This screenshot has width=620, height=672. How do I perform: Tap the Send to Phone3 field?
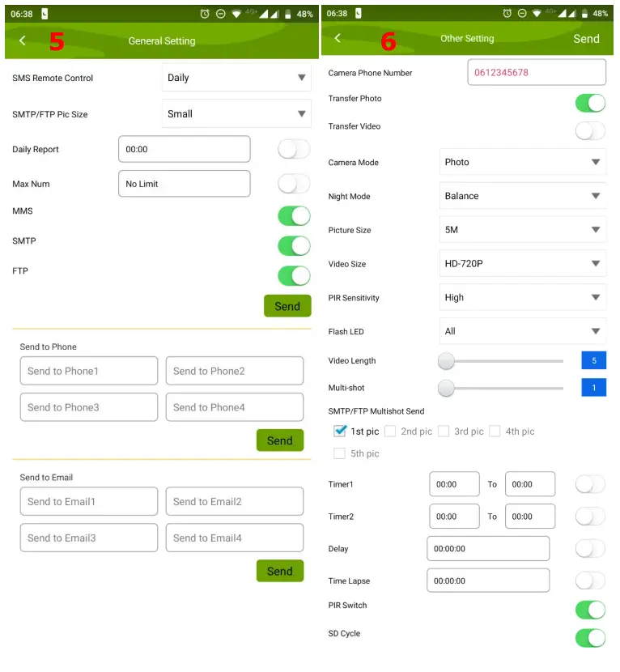tap(89, 407)
